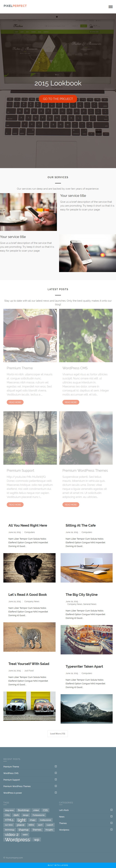Open the All You Need Right Here post

pyautogui.click(x=28, y=525)
